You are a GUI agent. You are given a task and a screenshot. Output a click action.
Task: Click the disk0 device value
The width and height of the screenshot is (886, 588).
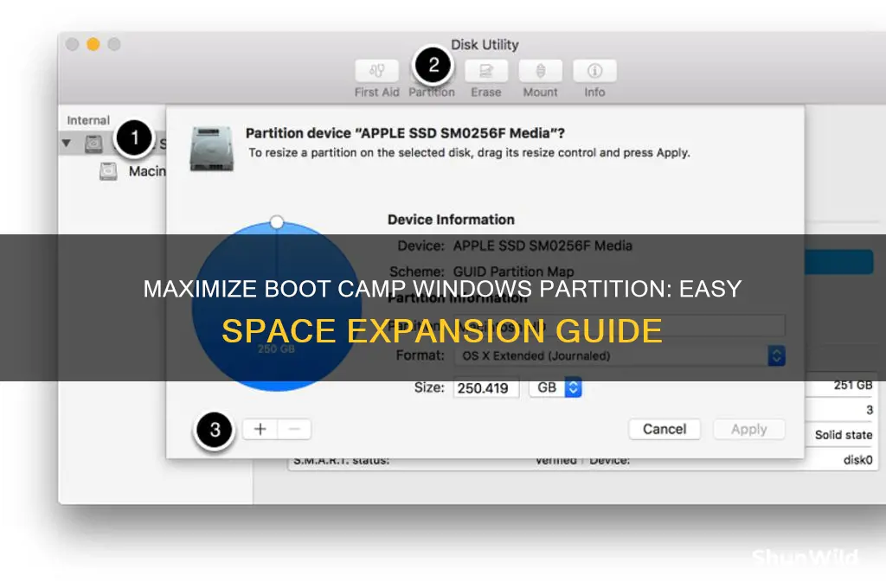coord(857,460)
